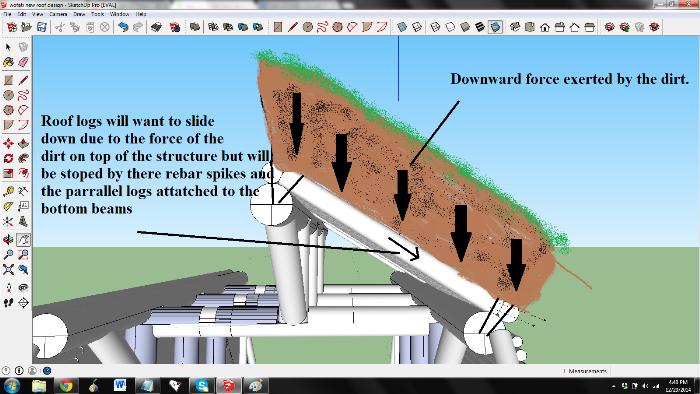Screen dimensions: 700x394
Task: Open the Draw menu
Action: [x=79, y=14]
